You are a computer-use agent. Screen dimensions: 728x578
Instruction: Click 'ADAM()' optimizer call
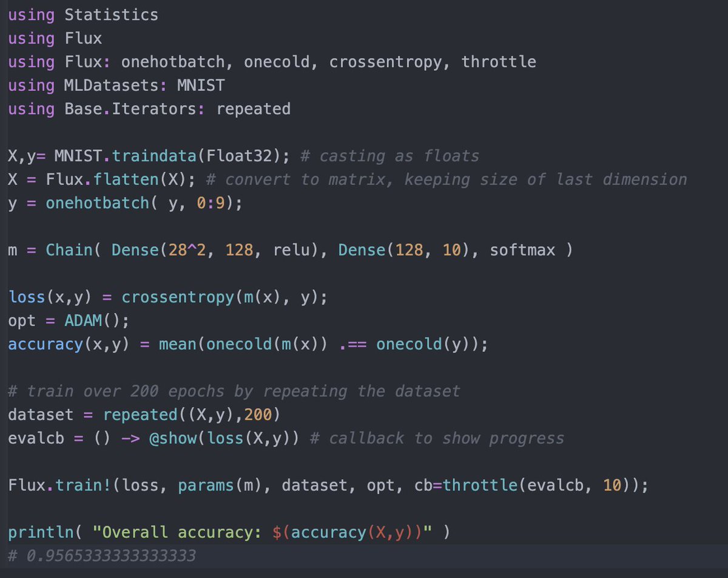point(93,320)
